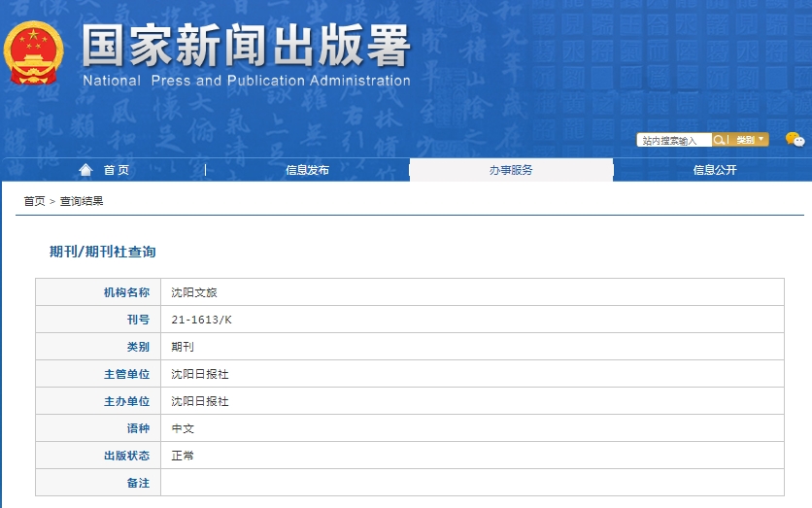Viewport: 812px width, 508px height.
Task: Click 首页 link in the breadcrumb
Action: (x=34, y=201)
